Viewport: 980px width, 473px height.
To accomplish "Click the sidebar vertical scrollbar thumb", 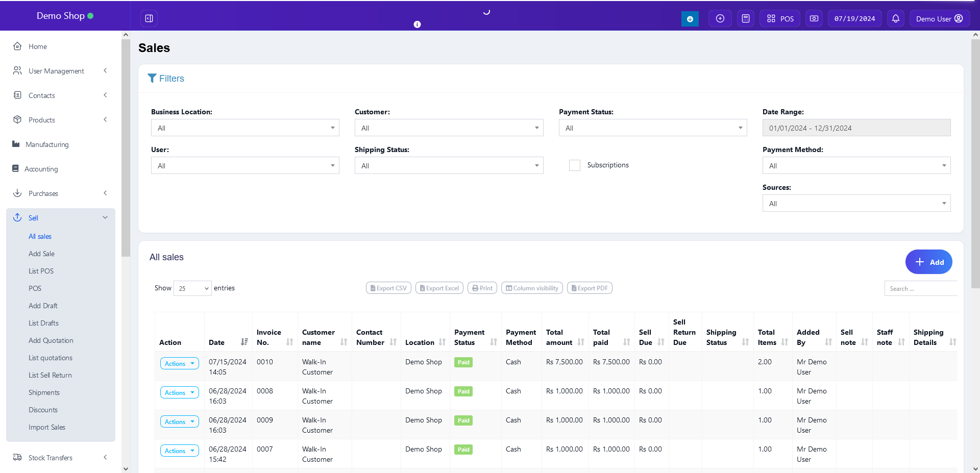I will pyautogui.click(x=126, y=148).
